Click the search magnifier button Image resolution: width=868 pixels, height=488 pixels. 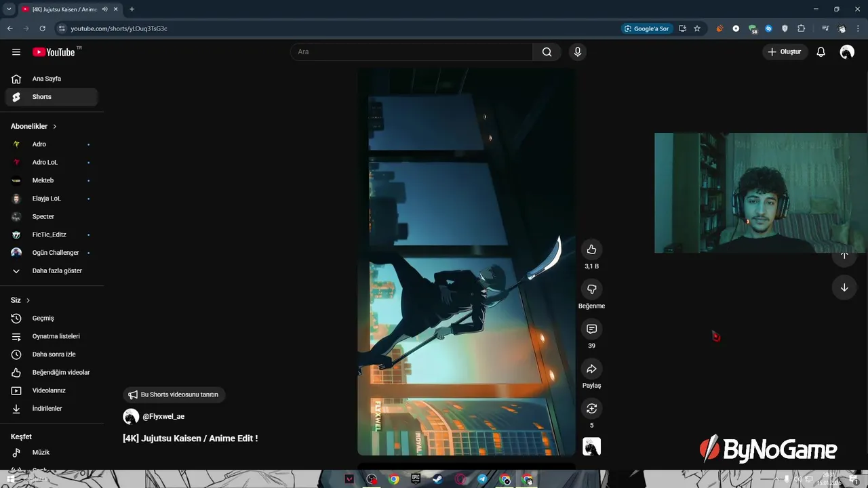(x=547, y=52)
